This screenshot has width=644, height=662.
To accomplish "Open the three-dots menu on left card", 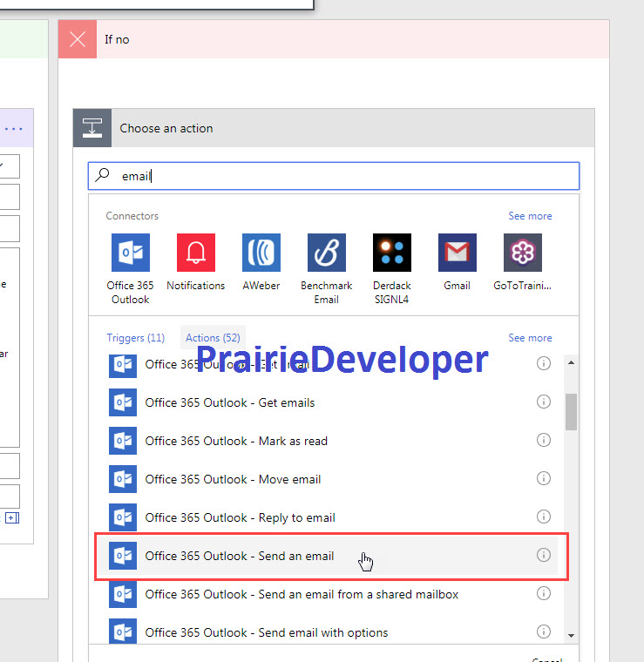I will click(14, 129).
